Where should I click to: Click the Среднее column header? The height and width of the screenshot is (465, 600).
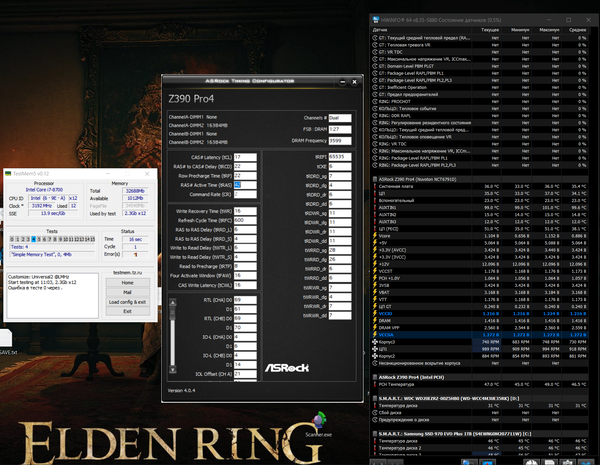(x=575, y=30)
